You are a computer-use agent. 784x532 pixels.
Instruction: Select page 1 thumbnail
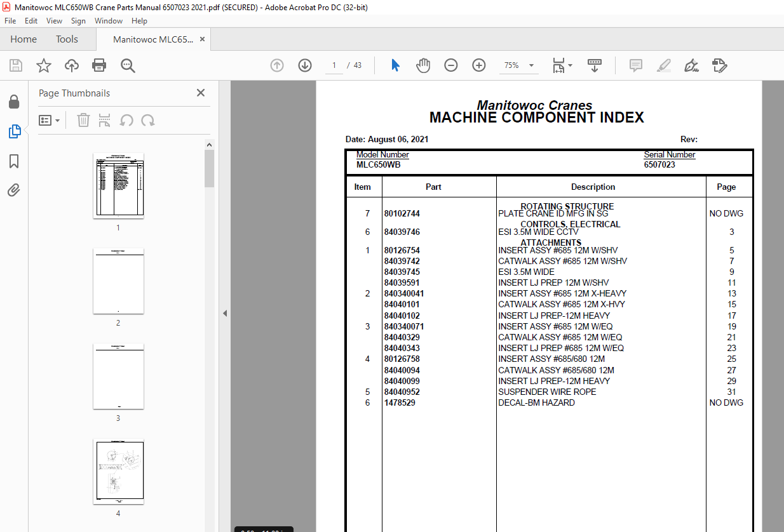click(x=118, y=185)
